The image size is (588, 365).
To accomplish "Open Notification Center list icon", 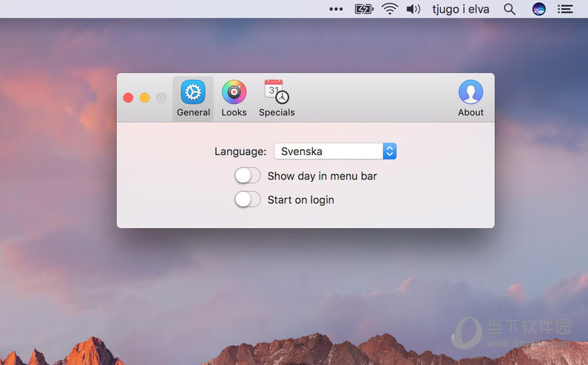I will point(565,9).
